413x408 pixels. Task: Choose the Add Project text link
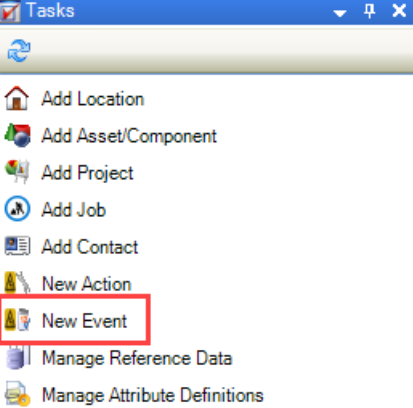pos(87,173)
